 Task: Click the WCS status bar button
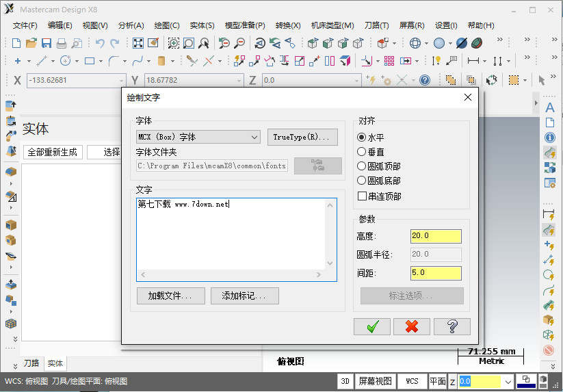tap(412, 381)
